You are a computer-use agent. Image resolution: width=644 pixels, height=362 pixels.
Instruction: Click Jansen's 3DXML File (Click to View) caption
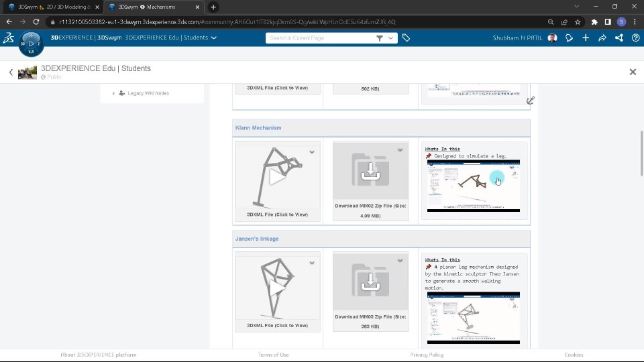tap(277, 325)
